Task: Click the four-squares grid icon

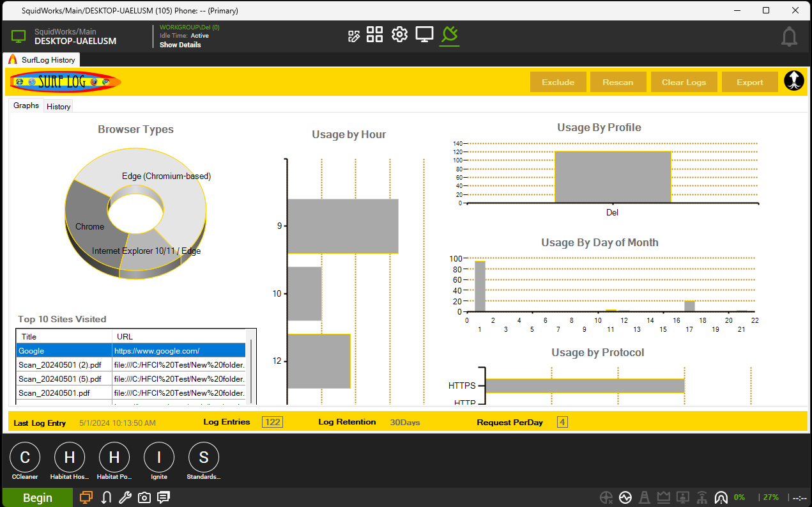Action: (375, 35)
